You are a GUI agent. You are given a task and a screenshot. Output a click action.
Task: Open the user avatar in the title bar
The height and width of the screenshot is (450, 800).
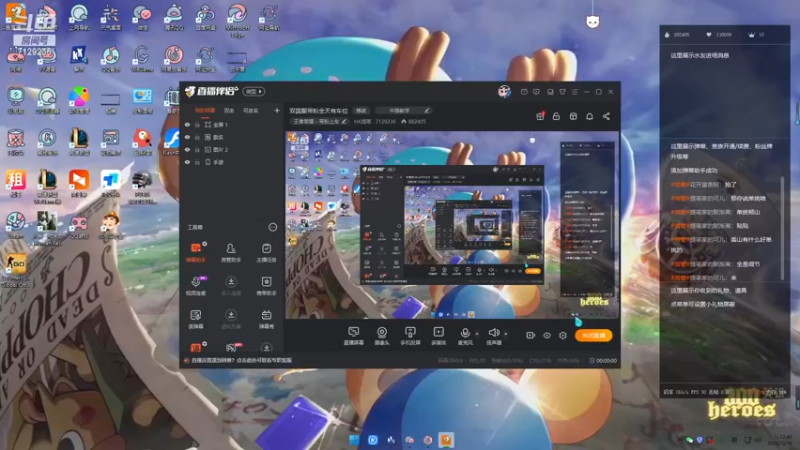coord(504,91)
